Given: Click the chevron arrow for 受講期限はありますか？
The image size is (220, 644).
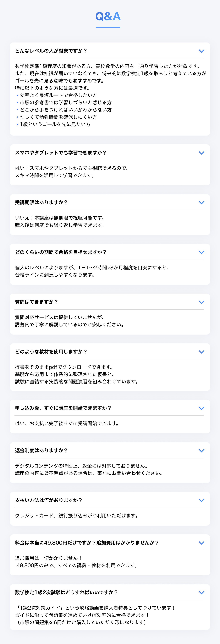Looking at the screenshot, I should [x=201, y=202].
